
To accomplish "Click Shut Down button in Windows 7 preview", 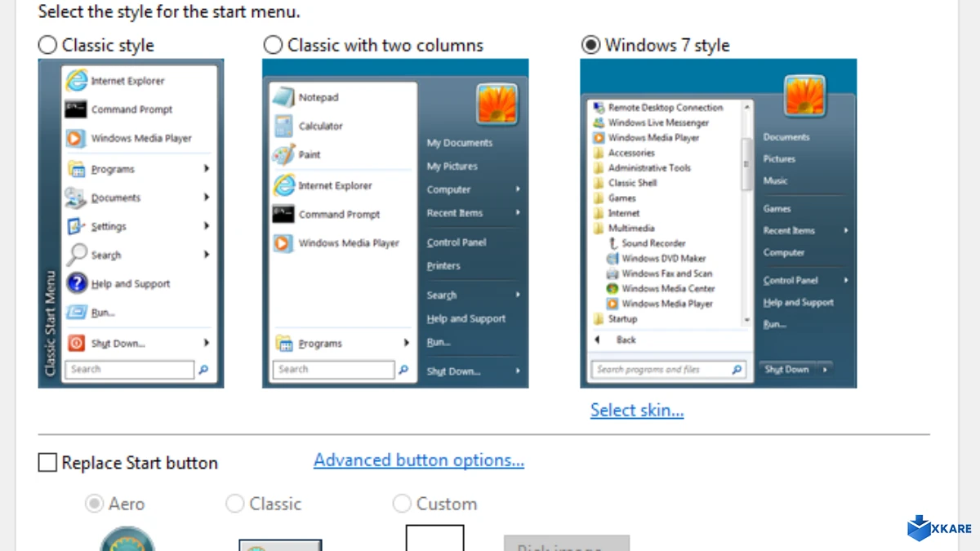I will pos(787,370).
